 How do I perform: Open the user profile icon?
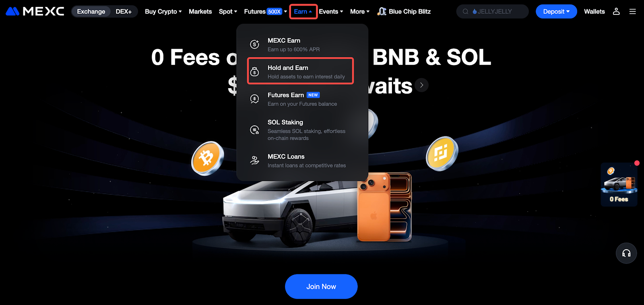click(616, 11)
